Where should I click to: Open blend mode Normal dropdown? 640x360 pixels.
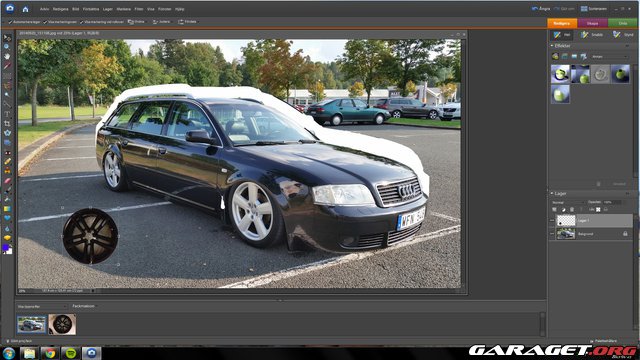[568, 202]
